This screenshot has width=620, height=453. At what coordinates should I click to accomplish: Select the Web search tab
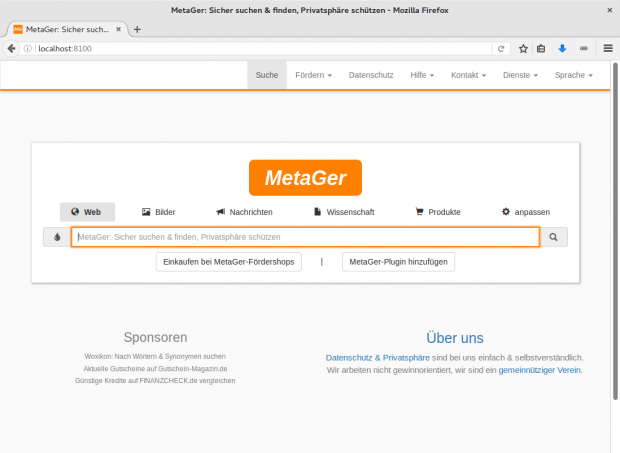(87, 212)
